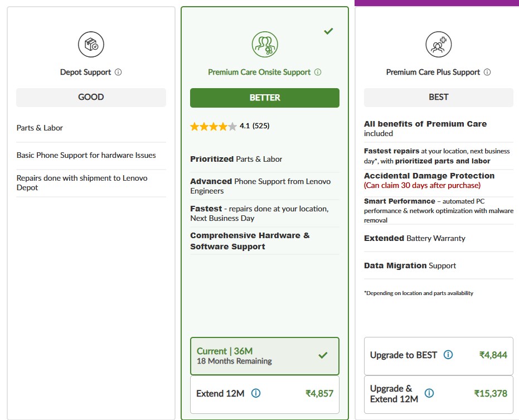Select the Current 36M plan option
Screen dimensions: 519x420
(264, 356)
